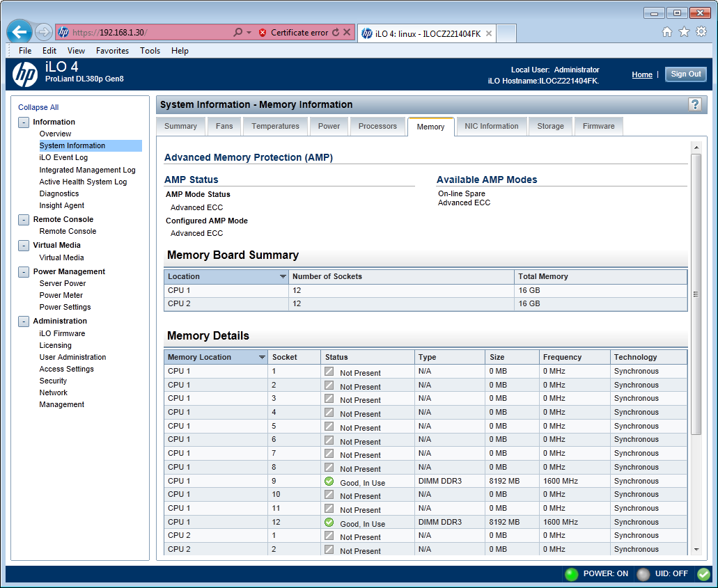Open iLO Firmware under Administration
Screen dimensions: 718x588
(x=62, y=333)
